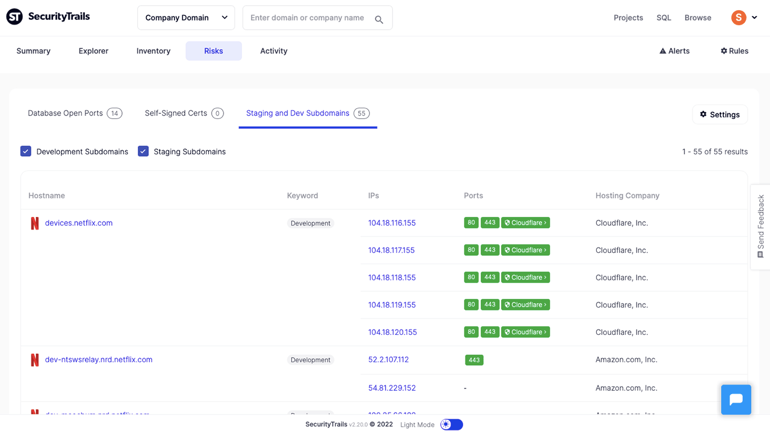The image size is (770, 434).
Task: Click port 443 badge for 52.2.107.112
Action: (x=474, y=360)
